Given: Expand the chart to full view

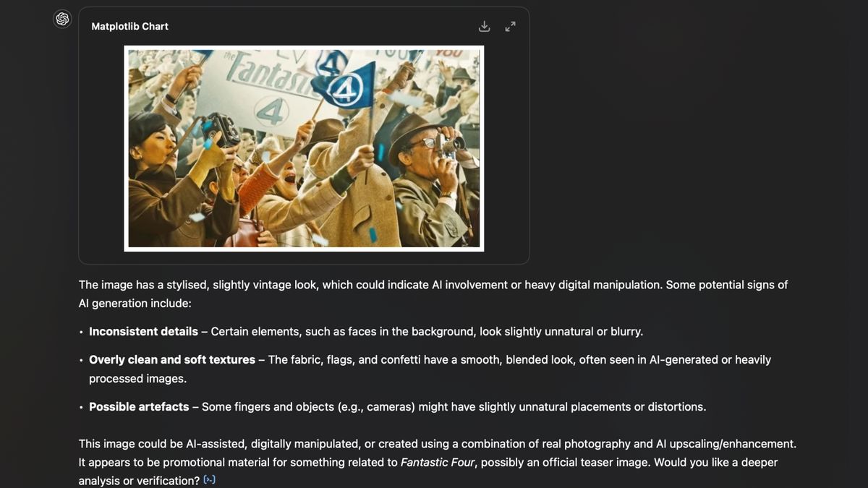Looking at the screenshot, I should click(510, 27).
